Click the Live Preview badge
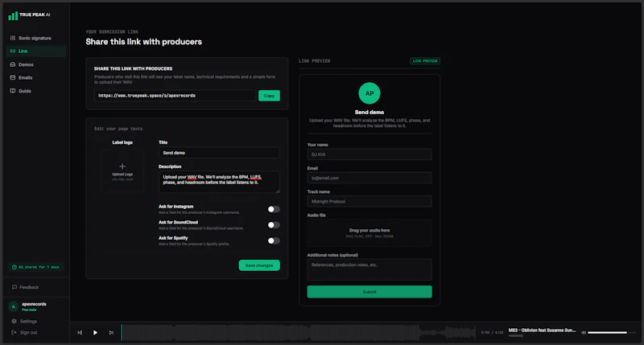 [x=425, y=60]
